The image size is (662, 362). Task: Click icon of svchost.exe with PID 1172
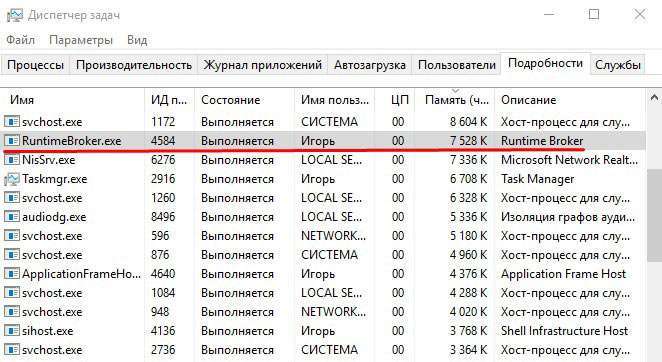(12, 122)
